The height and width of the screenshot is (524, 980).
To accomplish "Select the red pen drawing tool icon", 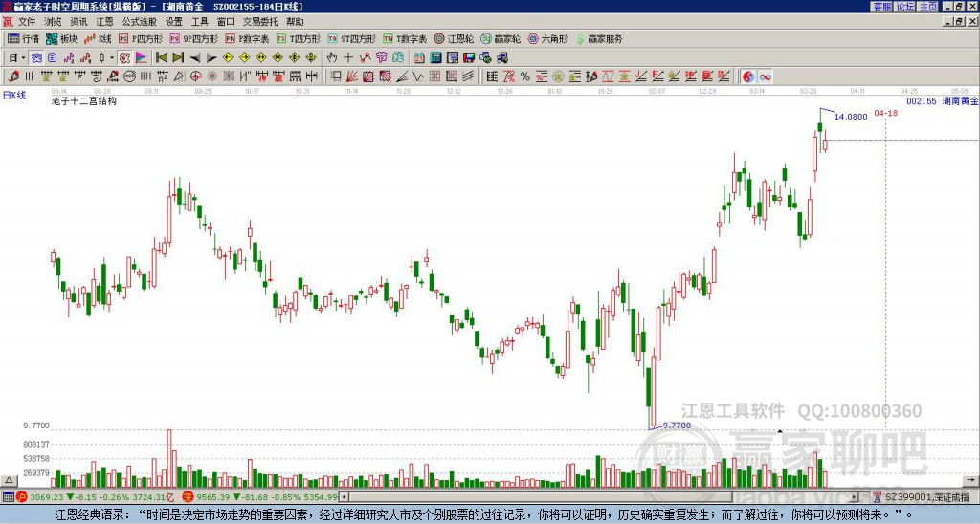I will 13,76.
